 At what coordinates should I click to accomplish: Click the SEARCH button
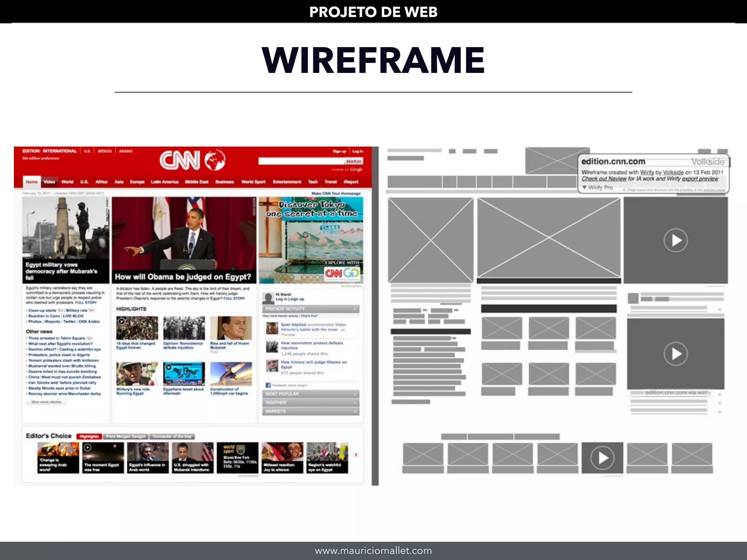coord(353,161)
